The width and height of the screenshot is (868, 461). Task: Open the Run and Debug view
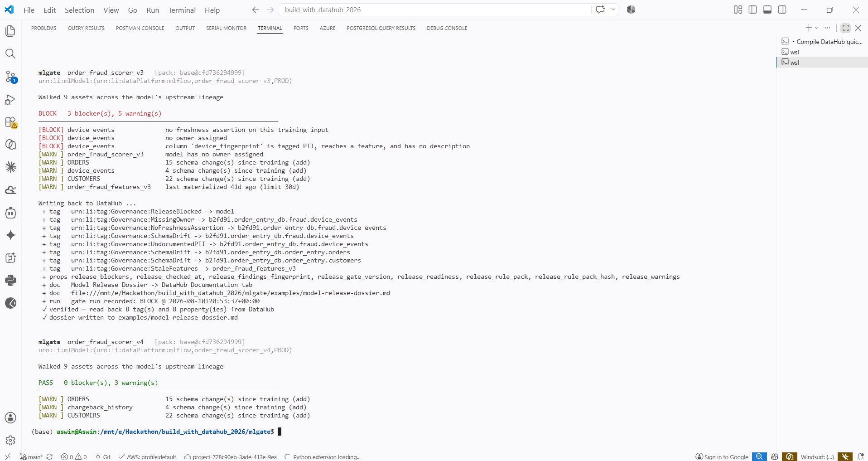(x=10, y=99)
